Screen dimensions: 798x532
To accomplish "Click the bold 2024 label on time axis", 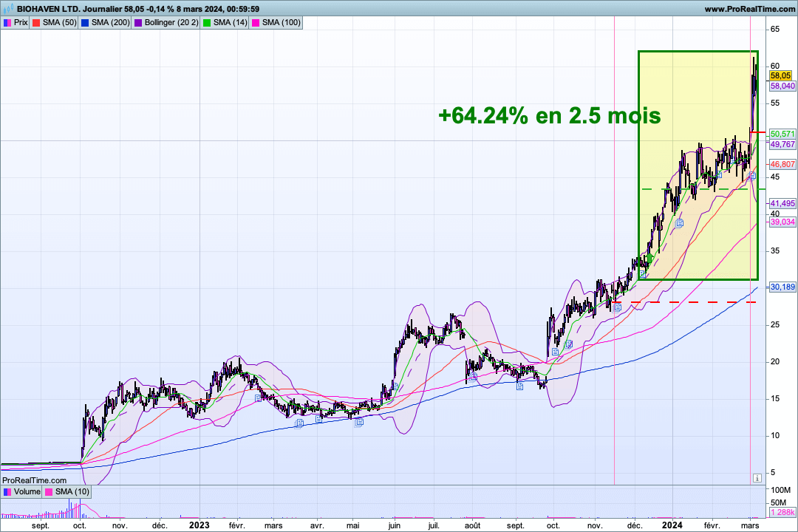I will pyautogui.click(x=672, y=525).
